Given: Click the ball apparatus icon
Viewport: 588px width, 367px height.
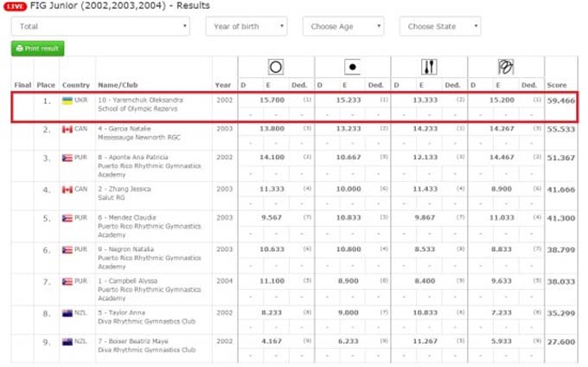Looking at the screenshot, I should [x=352, y=66].
